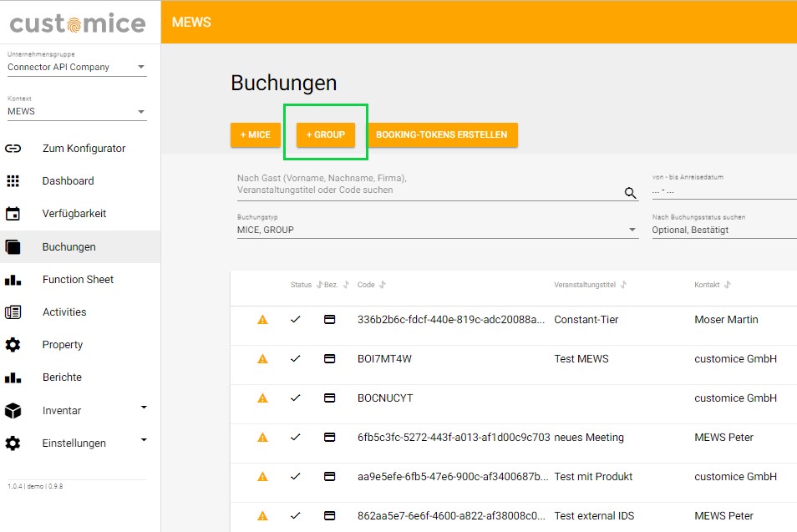Open Zum Konfigurator menu item

pos(80,149)
